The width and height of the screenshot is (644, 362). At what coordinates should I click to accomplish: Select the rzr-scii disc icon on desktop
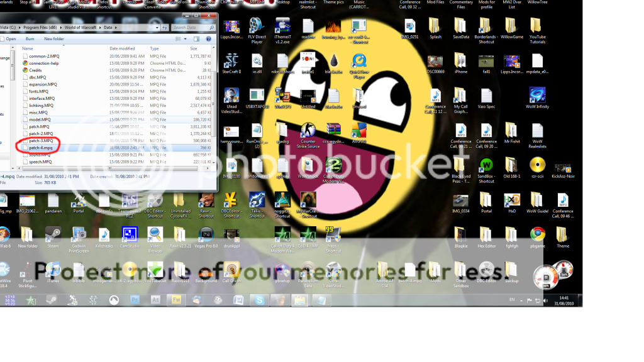[x=537, y=168]
